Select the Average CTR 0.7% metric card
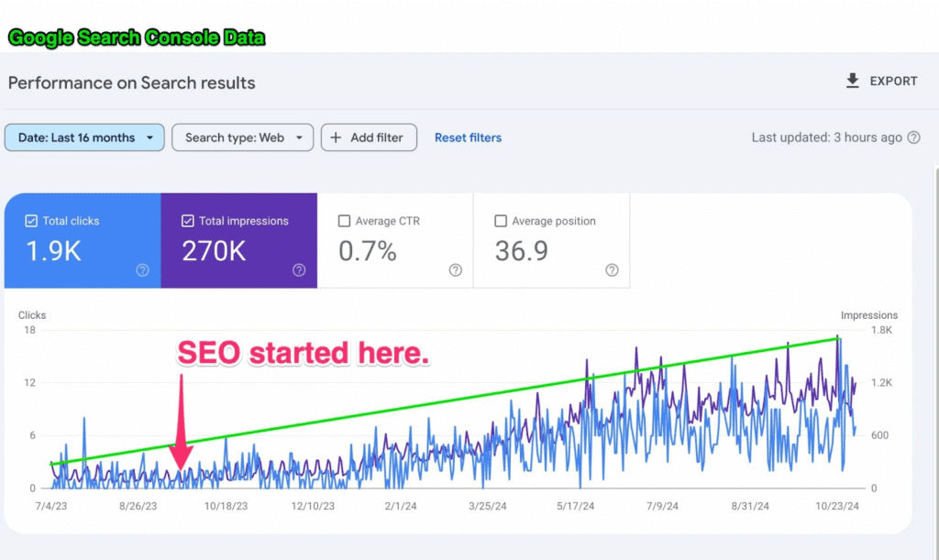The width and height of the screenshot is (939, 560). (395, 241)
